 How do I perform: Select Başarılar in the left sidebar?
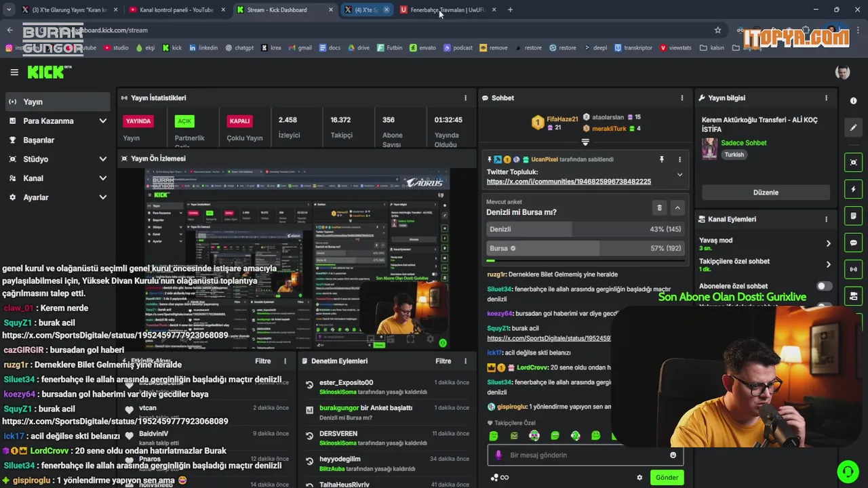[57, 140]
